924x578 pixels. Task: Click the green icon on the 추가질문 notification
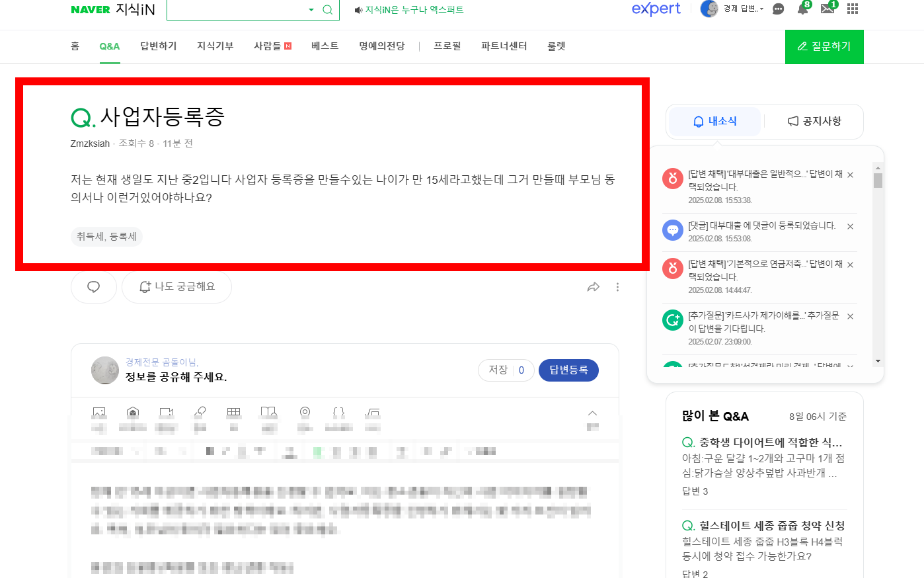(x=673, y=320)
